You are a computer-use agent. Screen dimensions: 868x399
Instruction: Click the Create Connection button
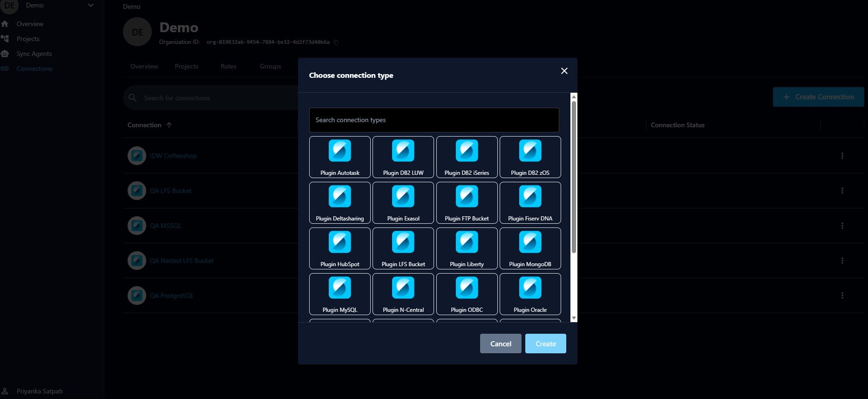[x=819, y=97]
